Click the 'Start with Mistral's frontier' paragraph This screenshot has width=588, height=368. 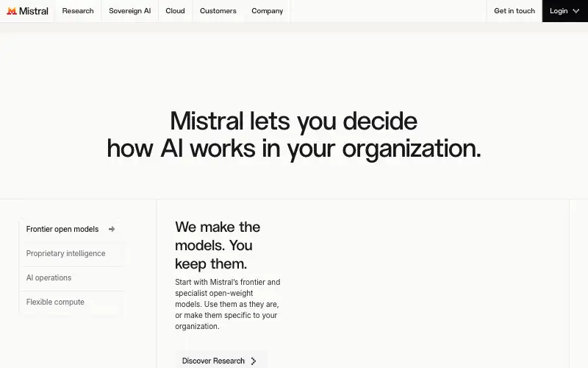[228, 304]
